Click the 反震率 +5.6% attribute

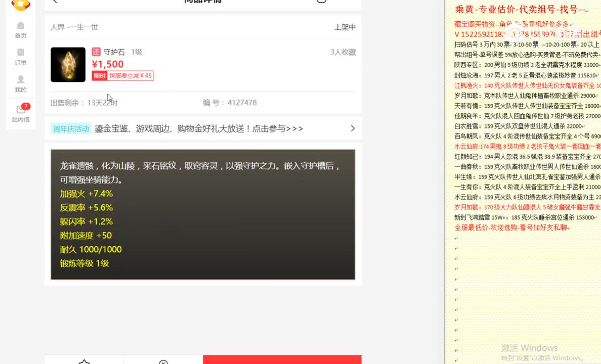coord(86,208)
